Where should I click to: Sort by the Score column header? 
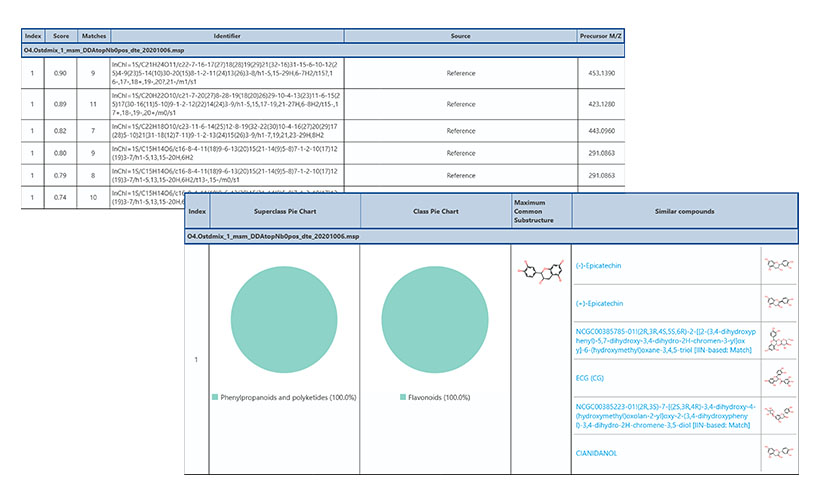(x=61, y=35)
